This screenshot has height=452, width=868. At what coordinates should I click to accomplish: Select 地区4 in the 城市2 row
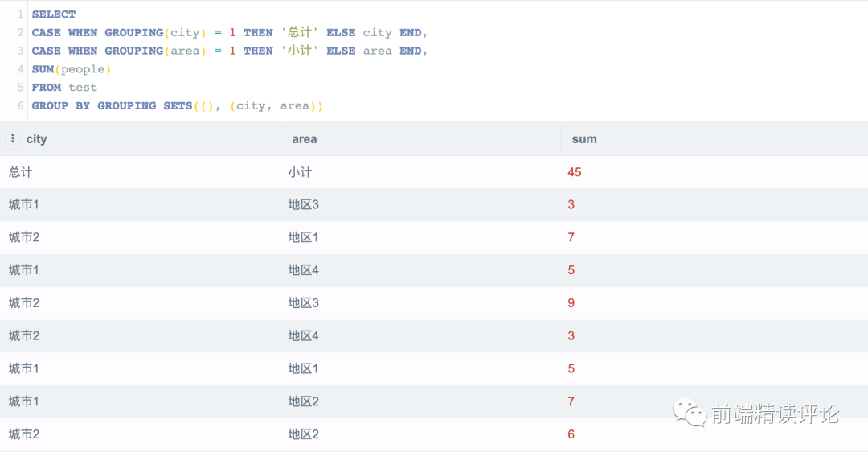pyautogui.click(x=303, y=335)
